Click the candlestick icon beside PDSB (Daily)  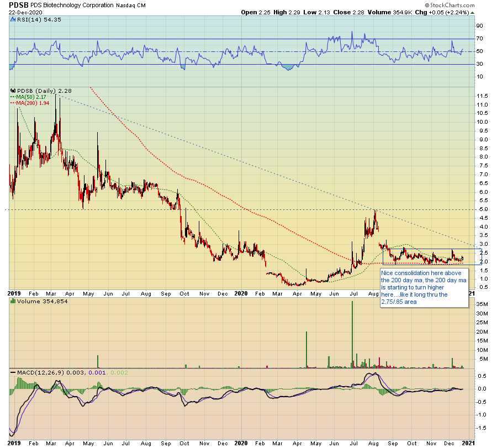[x=13, y=91]
